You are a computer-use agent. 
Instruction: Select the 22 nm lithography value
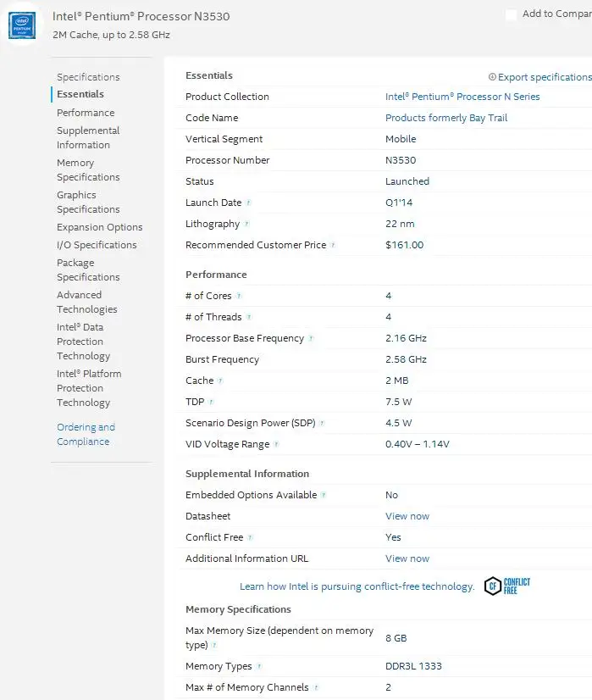[x=400, y=224]
